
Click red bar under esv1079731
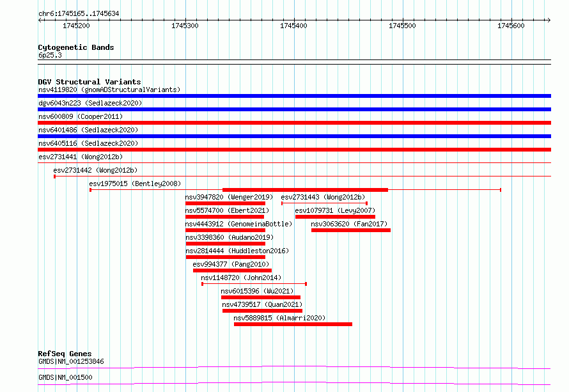[335, 217]
